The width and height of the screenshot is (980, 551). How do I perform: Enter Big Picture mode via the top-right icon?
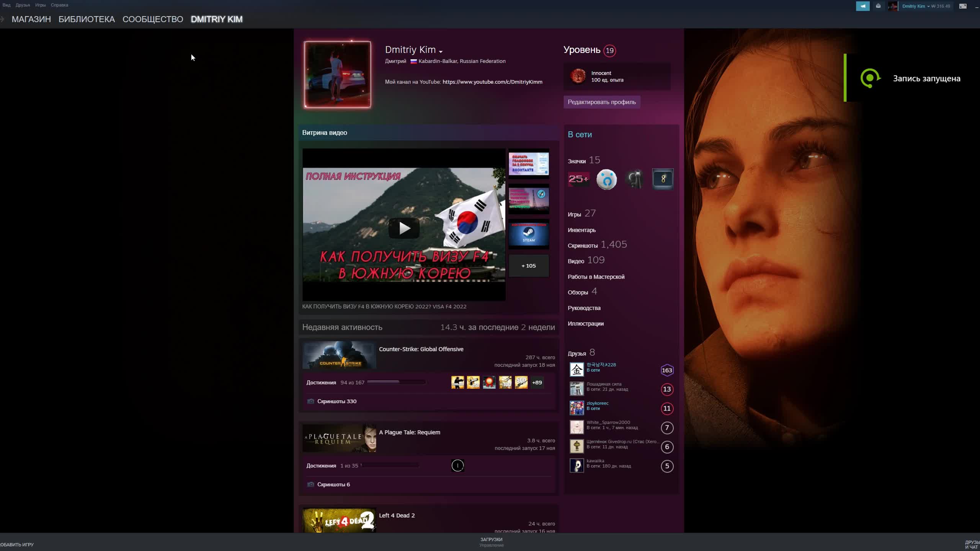tap(963, 6)
